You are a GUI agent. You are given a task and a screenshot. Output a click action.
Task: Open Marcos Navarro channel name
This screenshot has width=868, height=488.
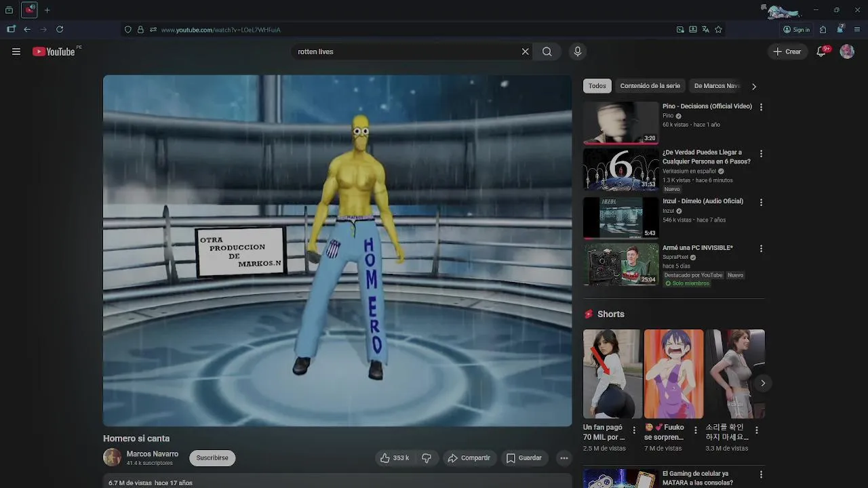click(153, 454)
